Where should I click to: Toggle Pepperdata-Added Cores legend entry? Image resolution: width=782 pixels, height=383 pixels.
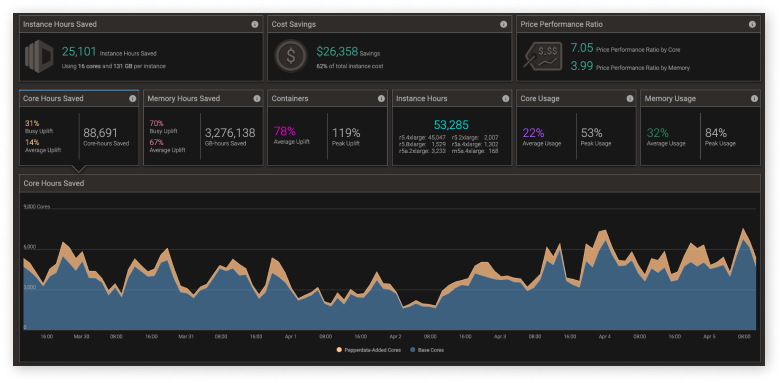point(369,350)
